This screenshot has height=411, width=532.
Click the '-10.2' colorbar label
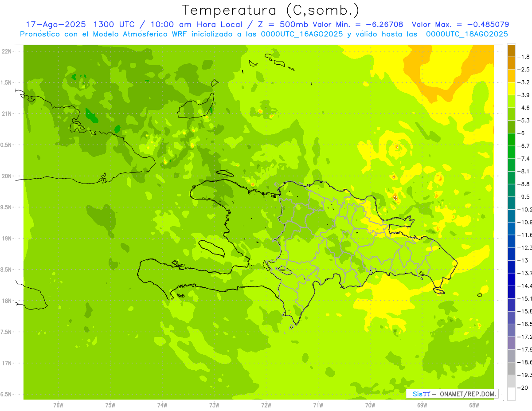click(x=525, y=209)
